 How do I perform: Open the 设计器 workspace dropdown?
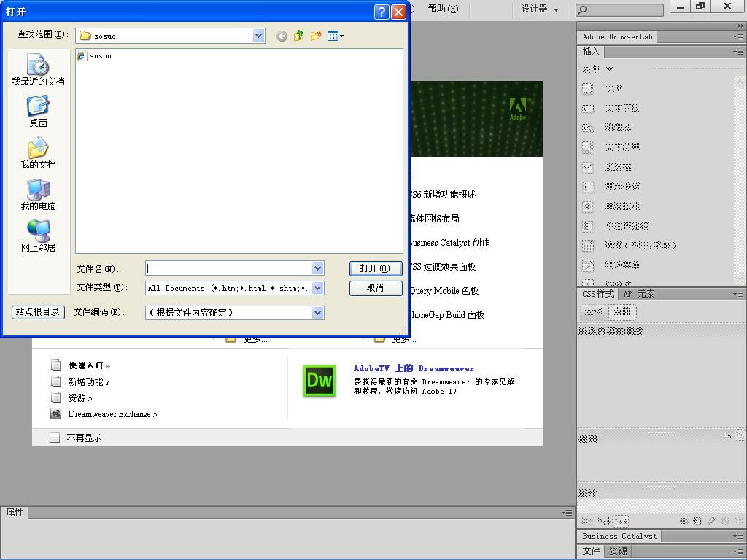click(539, 9)
